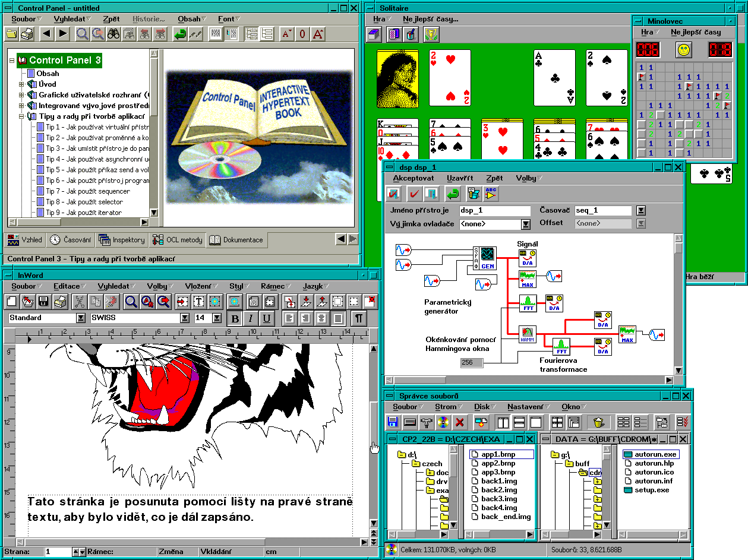Screen dimensions: 748x560
Task: Click the recycle bin icon in file manager
Action: pos(599,422)
